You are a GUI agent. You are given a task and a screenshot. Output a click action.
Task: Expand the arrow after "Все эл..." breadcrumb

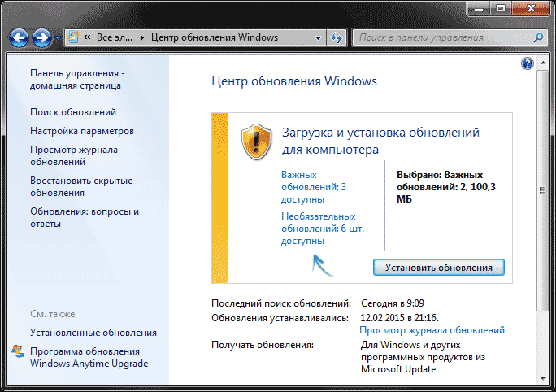pos(141,37)
